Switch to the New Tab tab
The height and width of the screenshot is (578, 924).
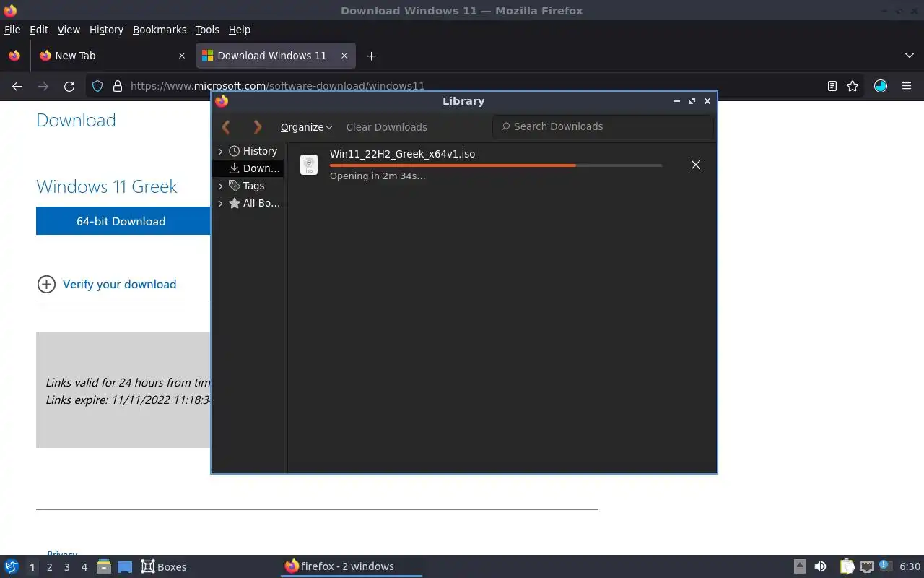click(x=113, y=56)
